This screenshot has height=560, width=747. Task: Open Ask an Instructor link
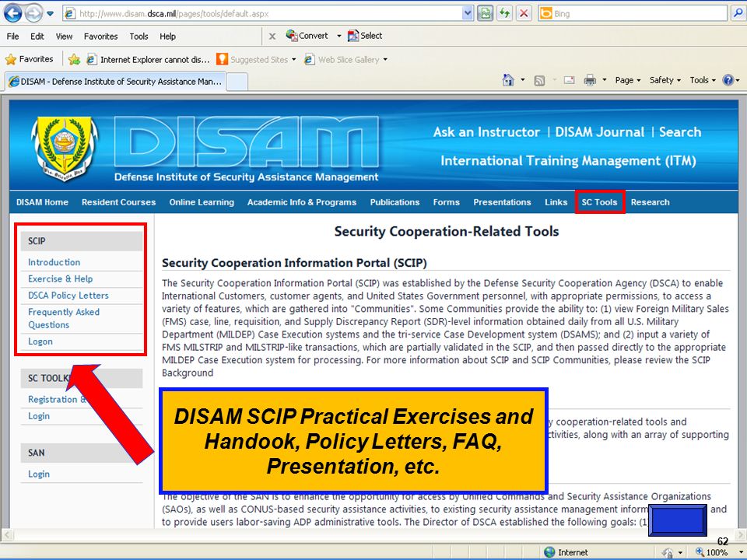tap(486, 132)
